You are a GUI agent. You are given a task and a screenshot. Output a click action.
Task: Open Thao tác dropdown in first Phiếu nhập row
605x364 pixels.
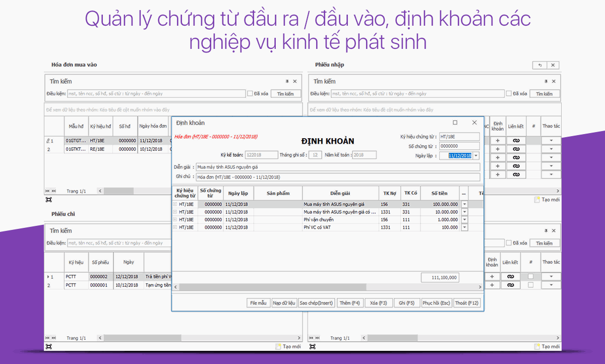[551, 141]
